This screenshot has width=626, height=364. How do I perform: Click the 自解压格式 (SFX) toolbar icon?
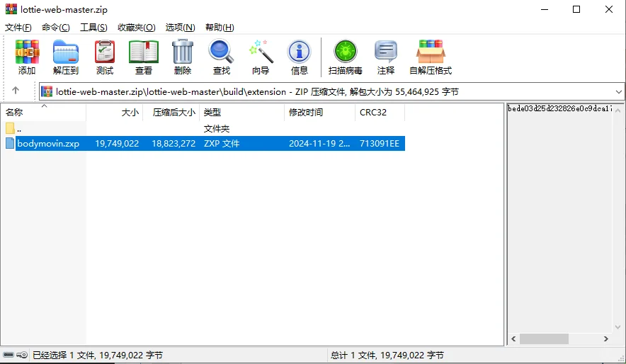pyautogui.click(x=431, y=52)
